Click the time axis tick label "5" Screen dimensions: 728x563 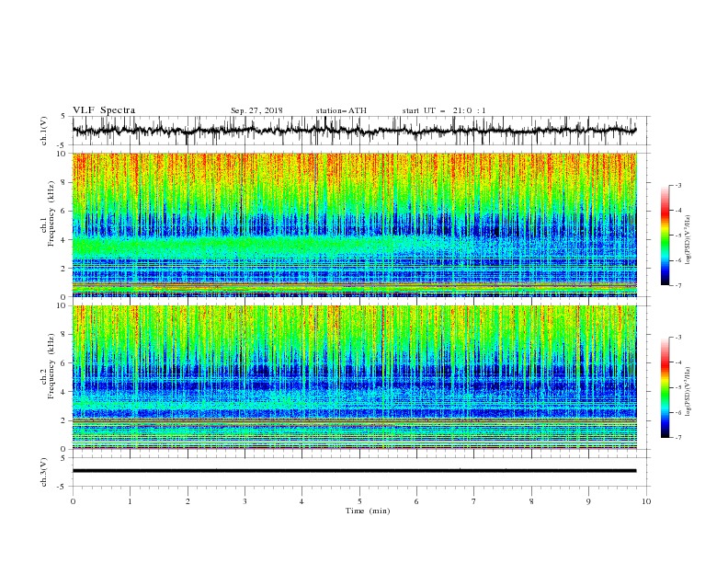[x=359, y=501]
